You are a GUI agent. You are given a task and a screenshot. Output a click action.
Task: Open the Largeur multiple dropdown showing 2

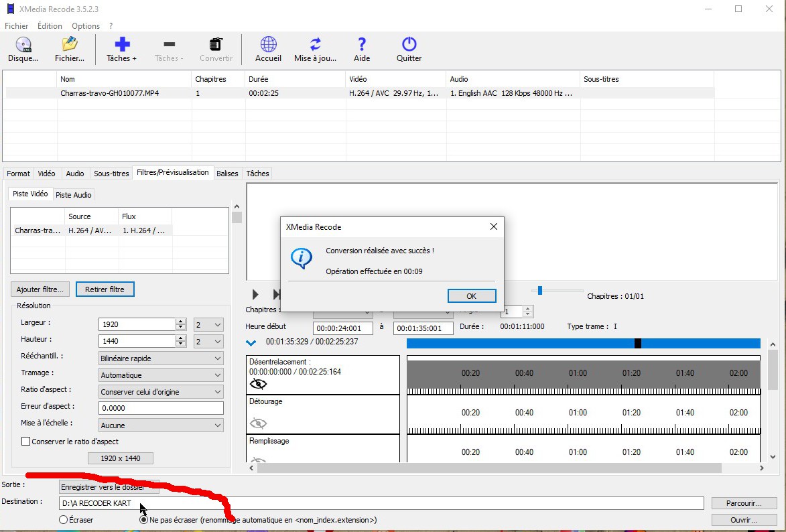click(208, 325)
